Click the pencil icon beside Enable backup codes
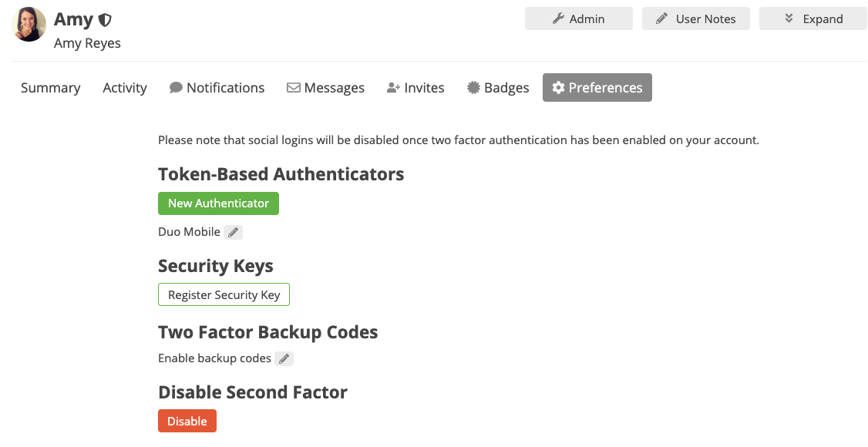 284,358
